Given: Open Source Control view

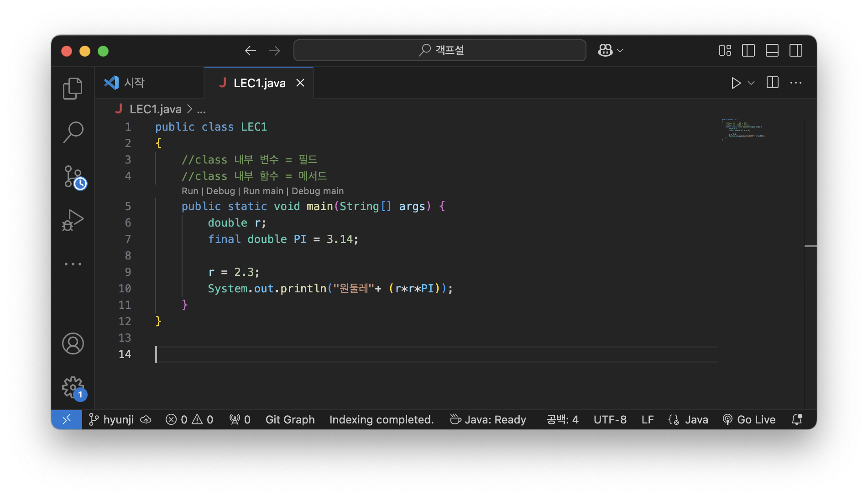Looking at the screenshot, I should [73, 176].
